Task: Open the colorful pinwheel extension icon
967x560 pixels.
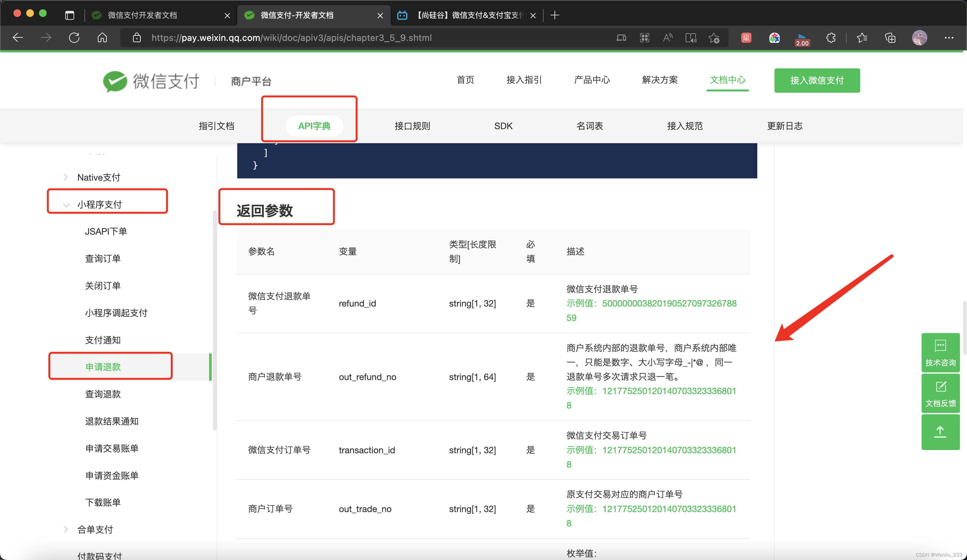Action: tap(774, 38)
